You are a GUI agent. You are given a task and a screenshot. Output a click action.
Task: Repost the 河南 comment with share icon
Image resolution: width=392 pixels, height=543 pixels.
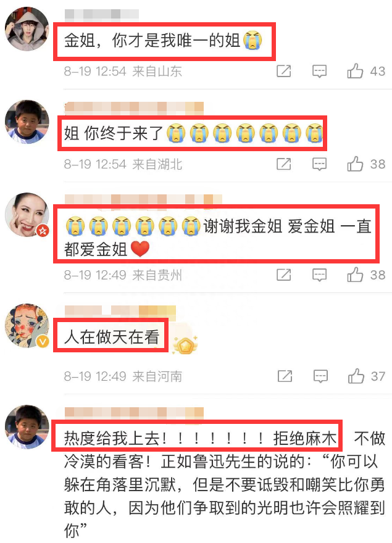[x=285, y=376]
